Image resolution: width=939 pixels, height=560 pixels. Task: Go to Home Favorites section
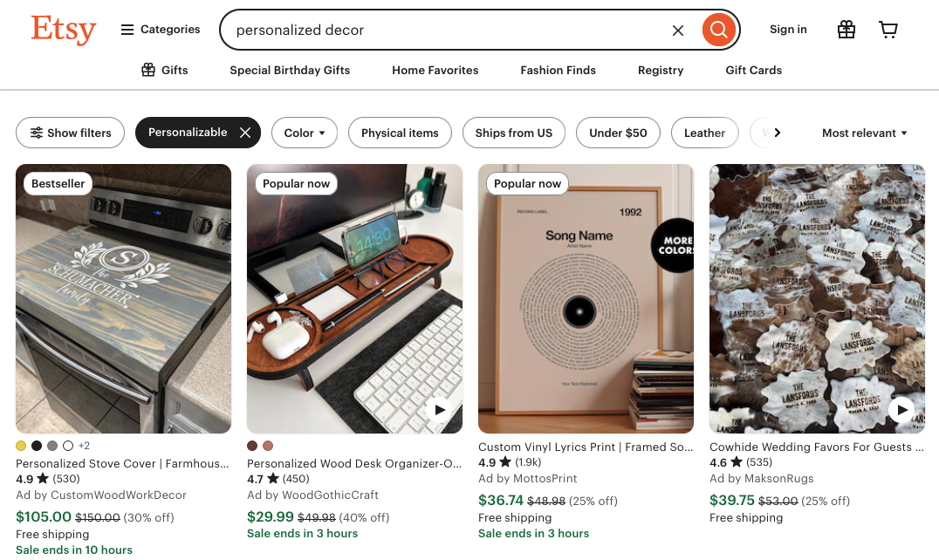point(435,70)
